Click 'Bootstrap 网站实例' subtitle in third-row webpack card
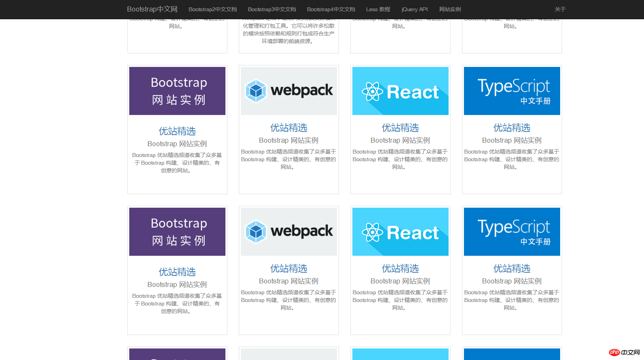 [x=289, y=281]
